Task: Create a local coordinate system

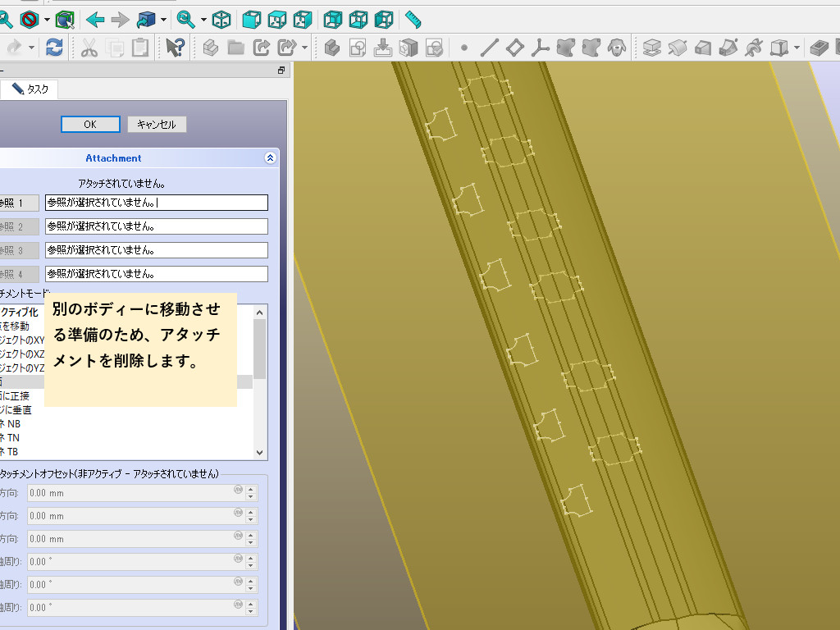Action: click(539, 48)
